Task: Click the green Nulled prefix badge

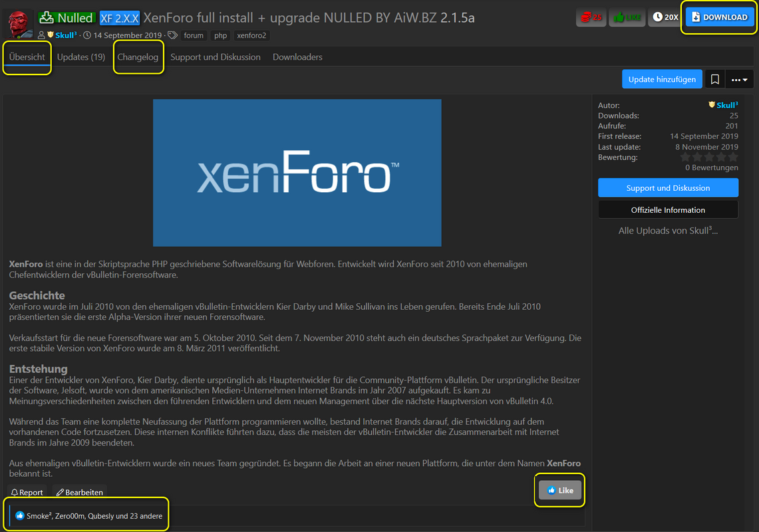Action: point(66,18)
